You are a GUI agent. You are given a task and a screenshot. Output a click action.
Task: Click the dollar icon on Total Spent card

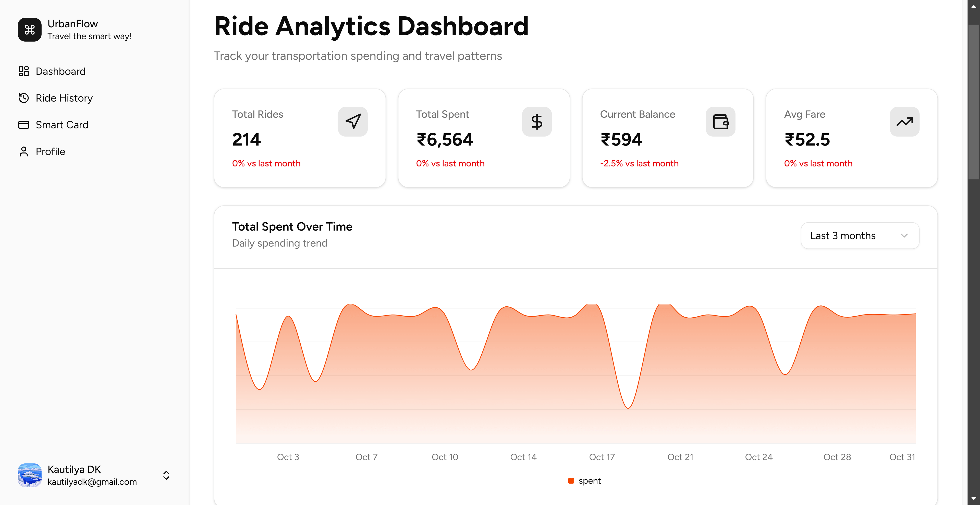537,121
